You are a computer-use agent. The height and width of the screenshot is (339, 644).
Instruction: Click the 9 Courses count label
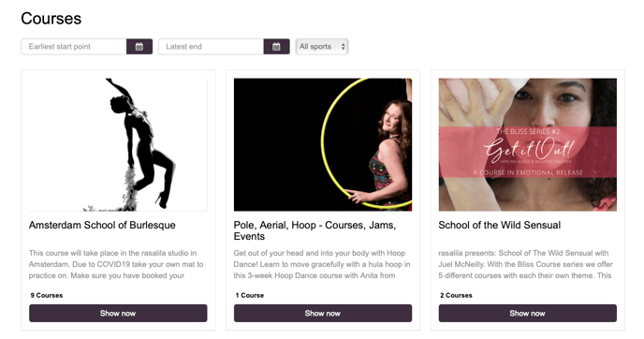(x=47, y=295)
